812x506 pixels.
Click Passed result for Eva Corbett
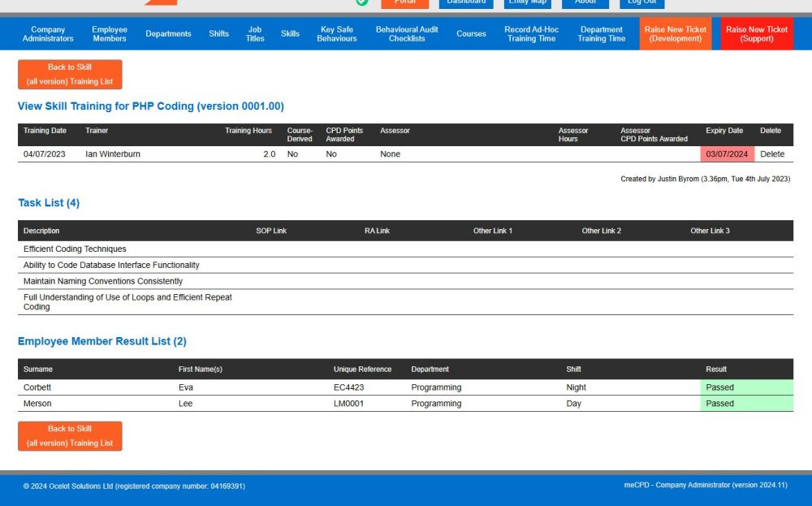(720, 387)
